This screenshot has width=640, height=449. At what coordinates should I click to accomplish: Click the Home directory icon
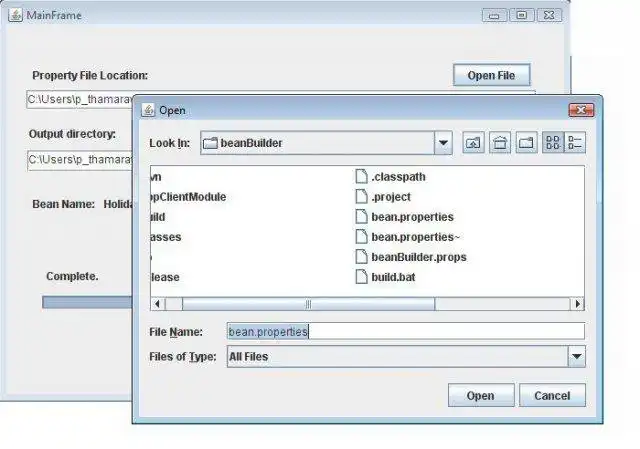pos(500,143)
